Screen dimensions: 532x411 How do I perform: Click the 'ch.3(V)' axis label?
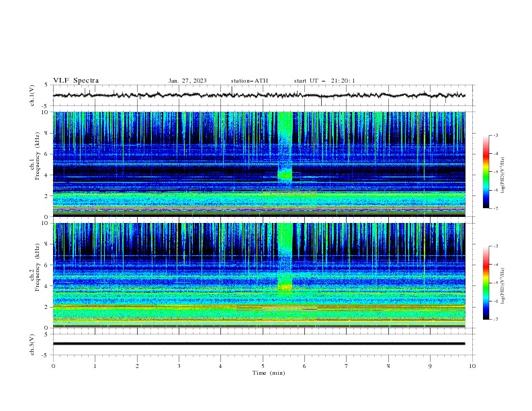click(x=32, y=345)
